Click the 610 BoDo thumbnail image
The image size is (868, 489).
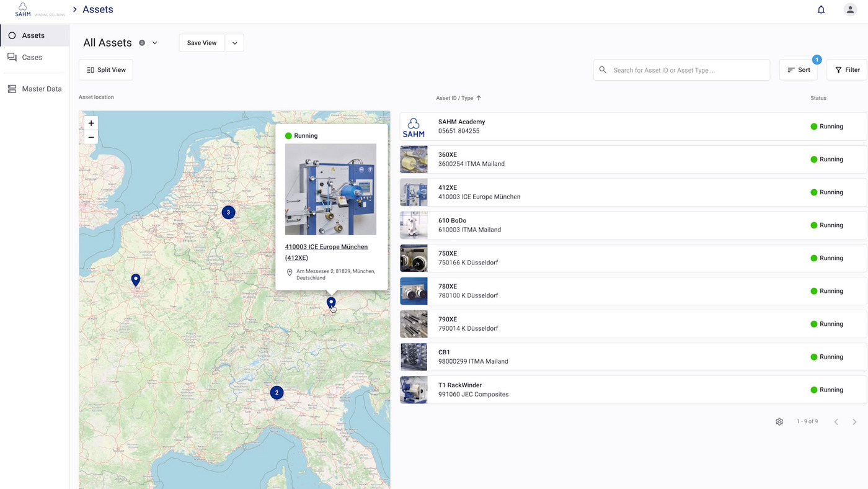click(x=414, y=225)
